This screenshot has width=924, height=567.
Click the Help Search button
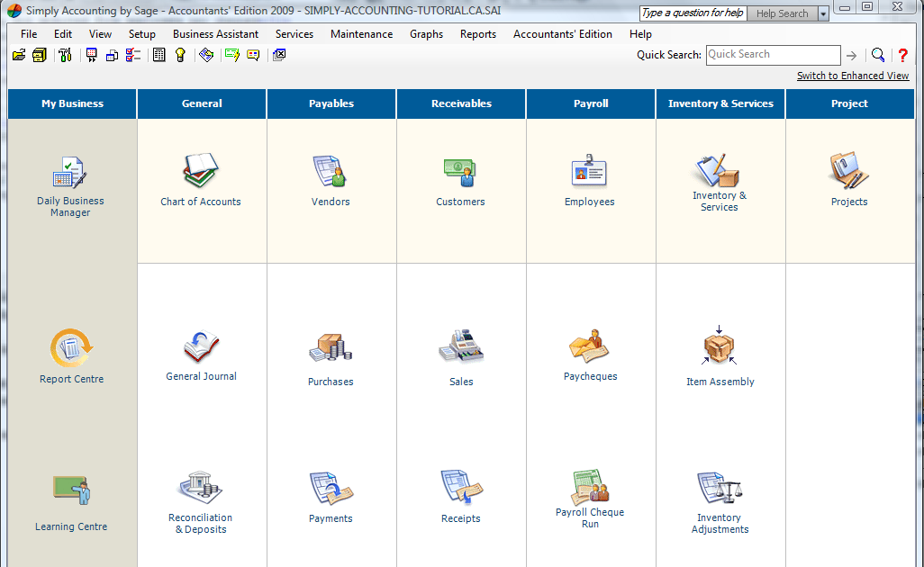click(x=782, y=13)
